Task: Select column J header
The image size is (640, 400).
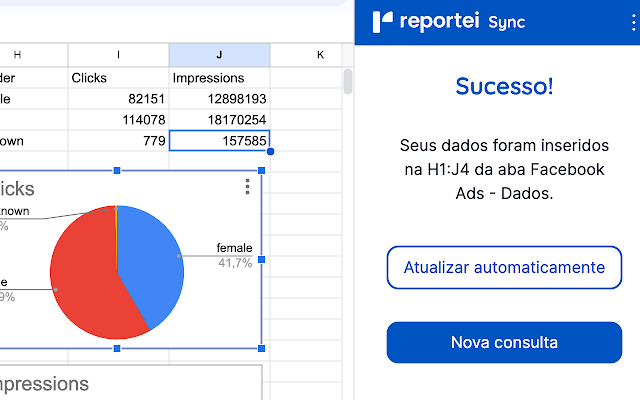Action: [x=220, y=55]
